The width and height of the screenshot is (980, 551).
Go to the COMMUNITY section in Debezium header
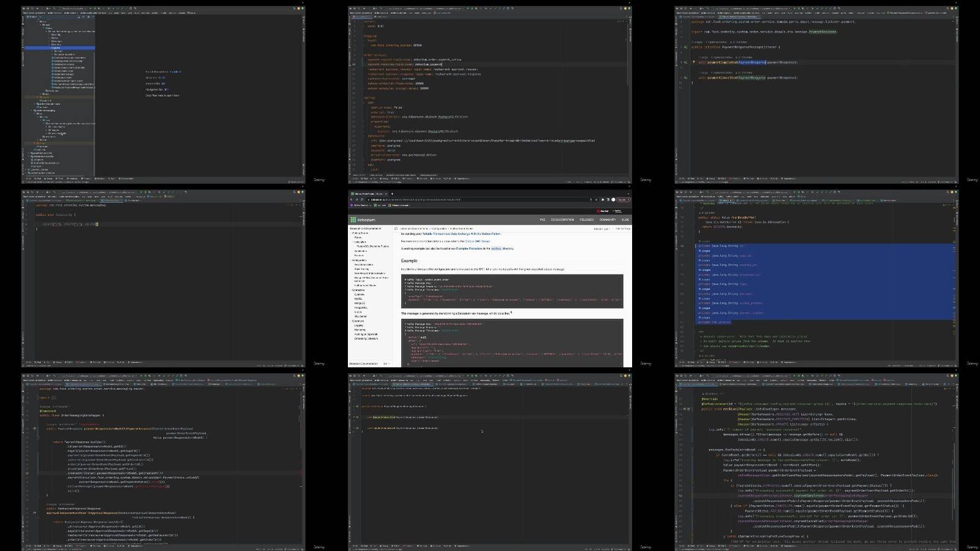[x=608, y=219]
